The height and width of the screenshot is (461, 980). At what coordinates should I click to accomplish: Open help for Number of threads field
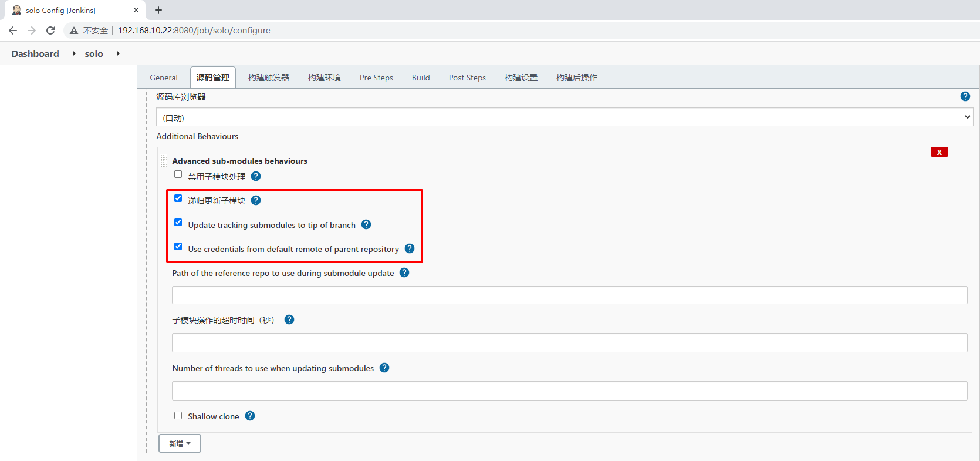[x=384, y=368]
